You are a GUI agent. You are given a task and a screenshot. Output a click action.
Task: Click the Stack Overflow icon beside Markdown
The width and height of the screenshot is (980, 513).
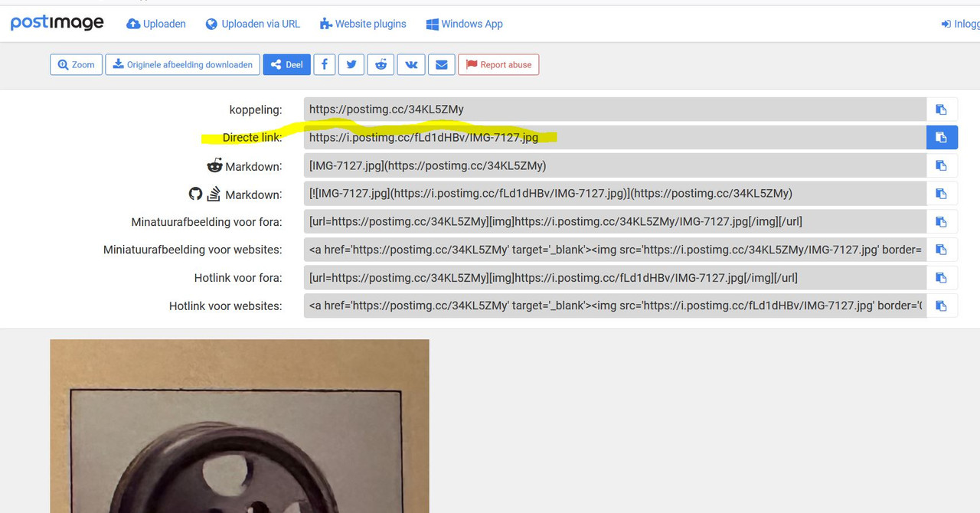click(214, 194)
